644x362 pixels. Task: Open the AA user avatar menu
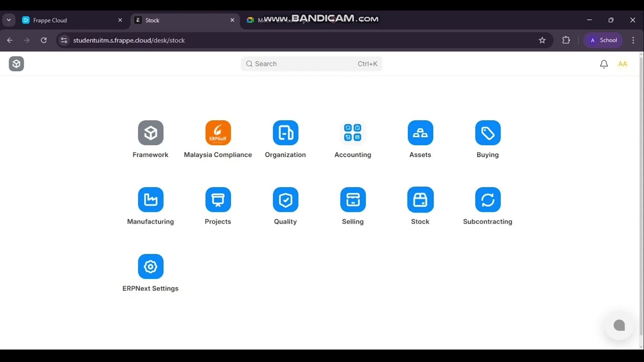(x=623, y=64)
